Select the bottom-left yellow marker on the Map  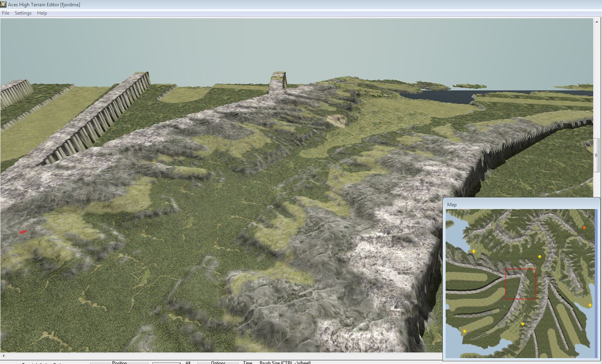coord(465,331)
